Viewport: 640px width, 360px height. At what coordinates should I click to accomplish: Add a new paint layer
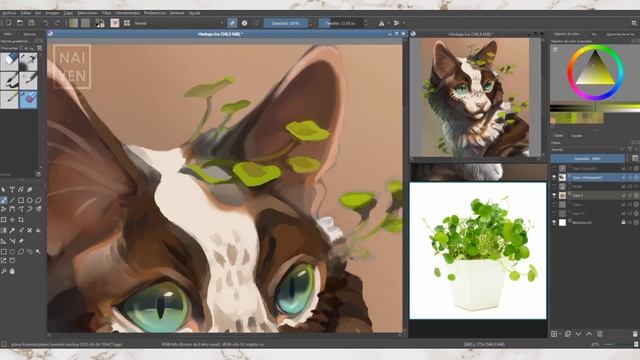tap(554, 334)
